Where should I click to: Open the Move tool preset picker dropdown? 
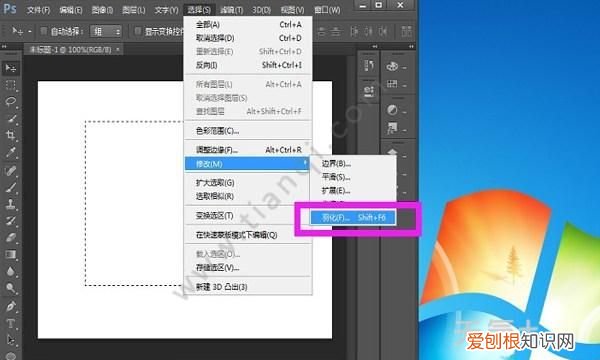coord(29,31)
